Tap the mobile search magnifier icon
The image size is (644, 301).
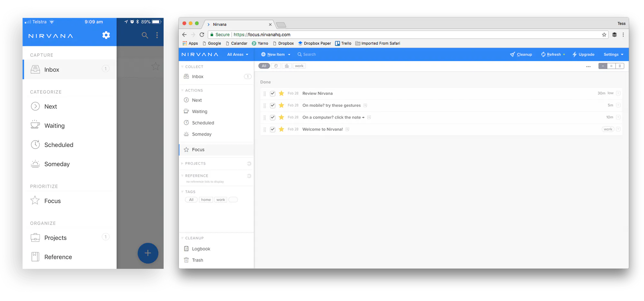tap(145, 35)
